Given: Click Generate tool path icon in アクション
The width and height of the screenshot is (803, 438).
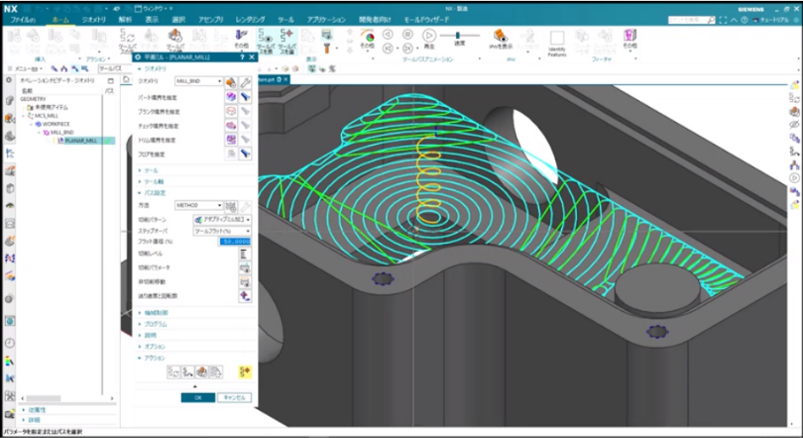Looking at the screenshot, I should 174,372.
